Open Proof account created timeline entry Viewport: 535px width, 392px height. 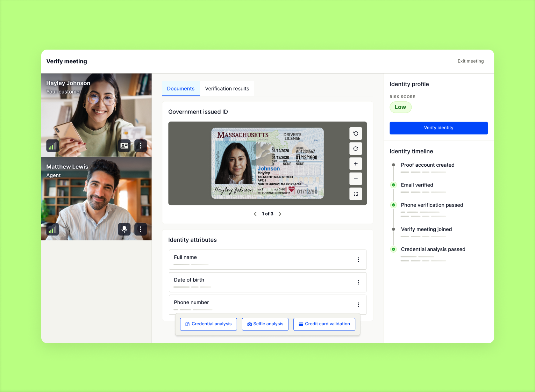tap(428, 165)
